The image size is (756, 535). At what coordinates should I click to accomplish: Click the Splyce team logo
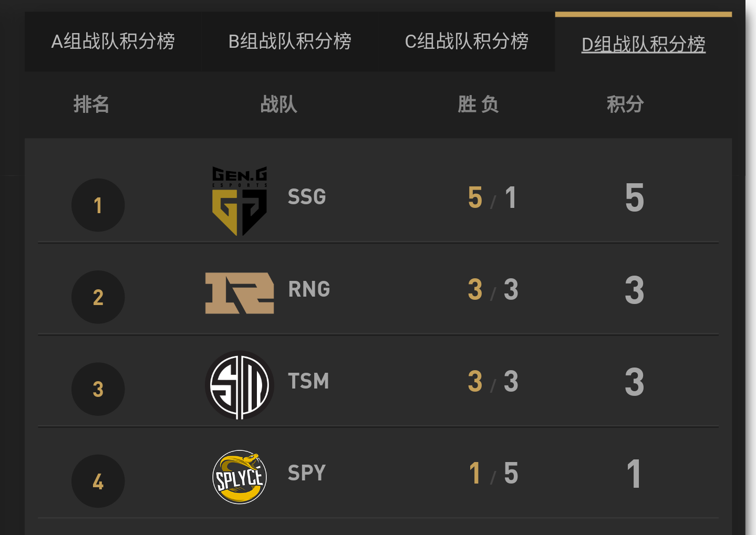[x=240, y=477]
